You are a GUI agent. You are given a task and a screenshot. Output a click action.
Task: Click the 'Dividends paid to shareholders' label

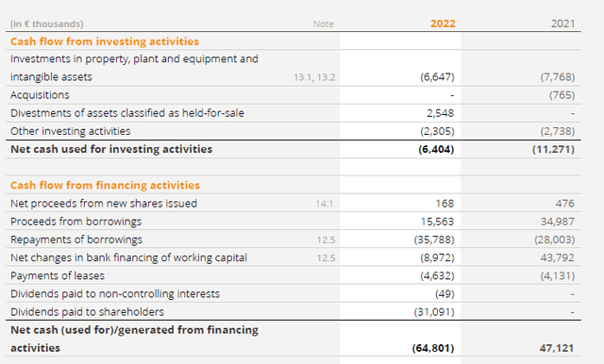coord(87,312)
